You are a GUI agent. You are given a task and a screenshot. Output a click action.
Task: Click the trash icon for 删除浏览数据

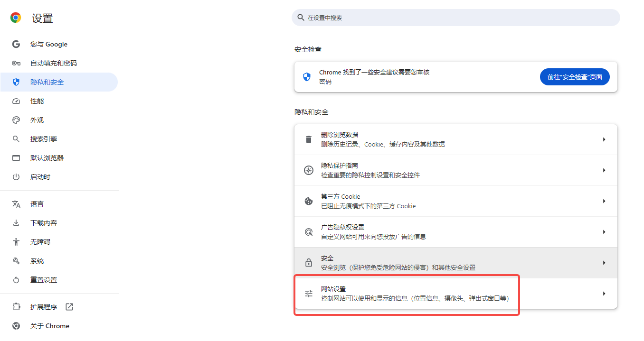coord(309,139)
